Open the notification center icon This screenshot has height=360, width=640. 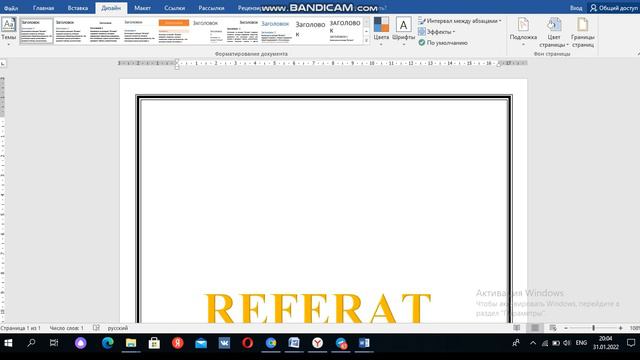point(631,343)
